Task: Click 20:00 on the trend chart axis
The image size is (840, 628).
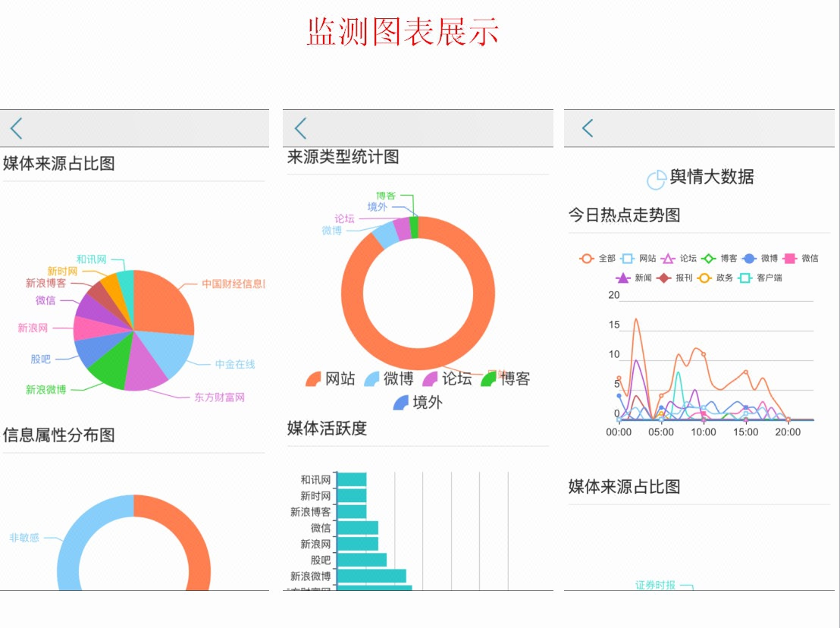Action: pyautogui.click(x=788, y=432)
